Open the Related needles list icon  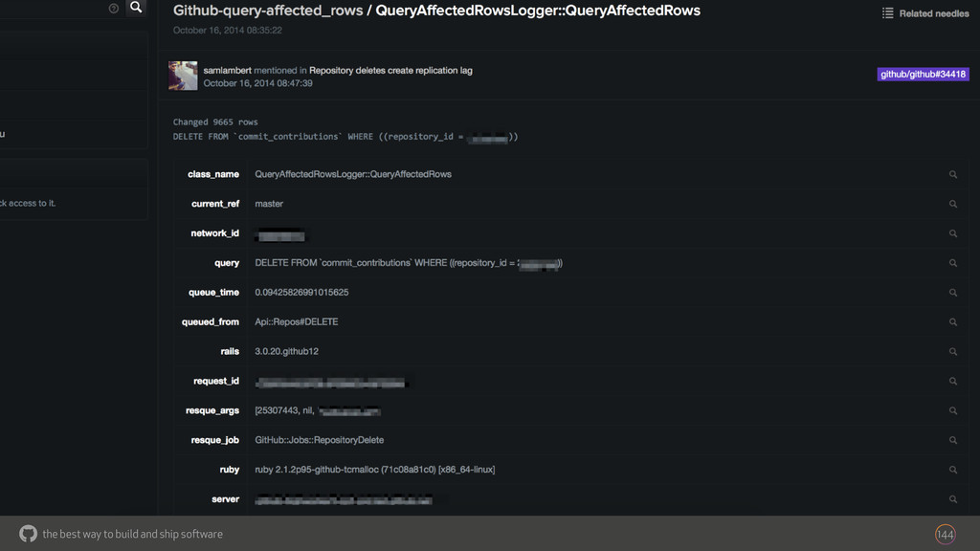(887, 13)
